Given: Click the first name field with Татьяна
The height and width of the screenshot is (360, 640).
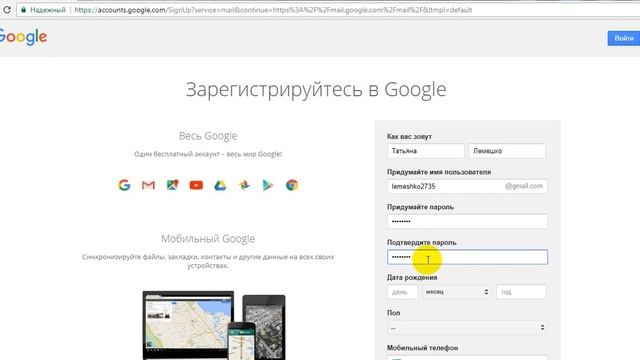Looking at the screenshot, I should 425,151.
